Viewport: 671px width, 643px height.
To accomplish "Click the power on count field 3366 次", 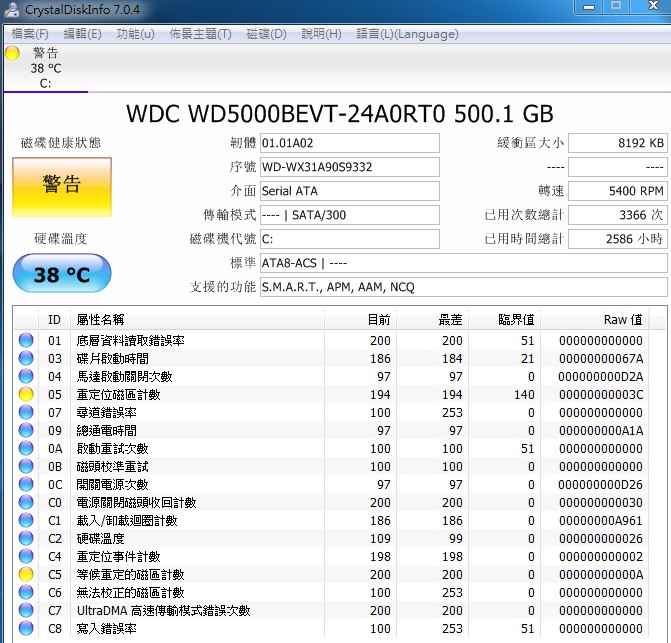I will pyautogui.click(x=618, y=215).
